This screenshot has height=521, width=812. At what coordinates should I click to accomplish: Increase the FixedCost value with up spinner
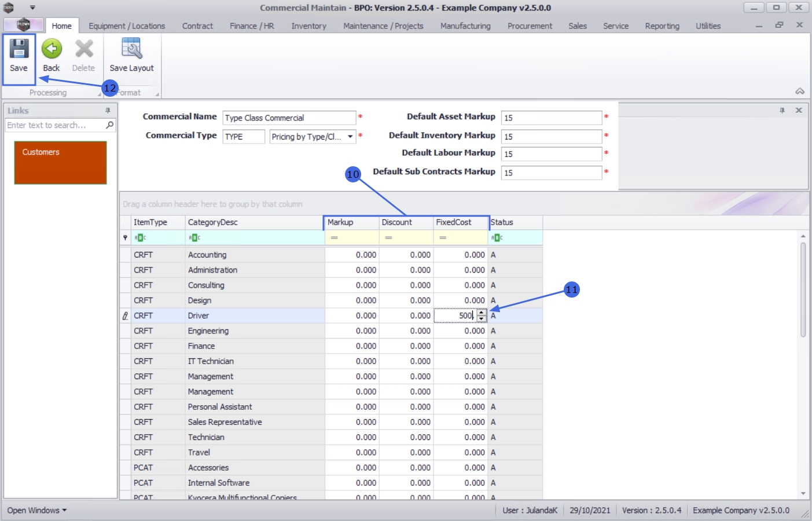pyautogui.click(x=482, y=313)
